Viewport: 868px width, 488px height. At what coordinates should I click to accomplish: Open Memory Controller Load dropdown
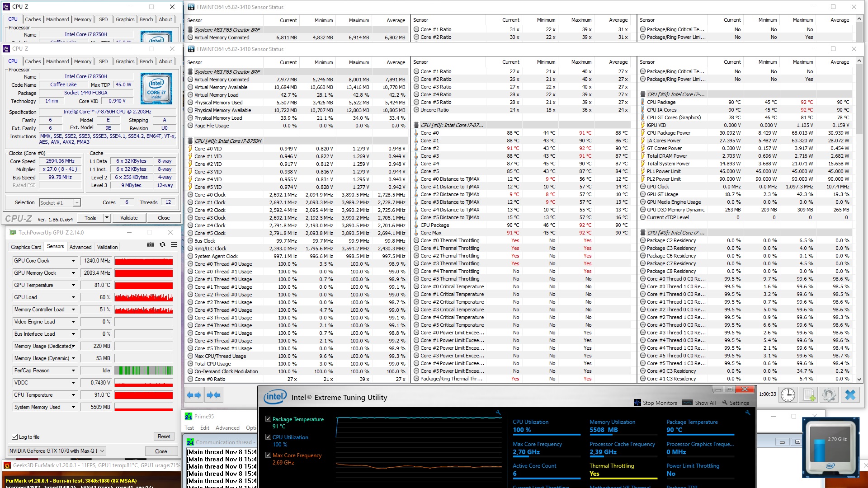73,310
